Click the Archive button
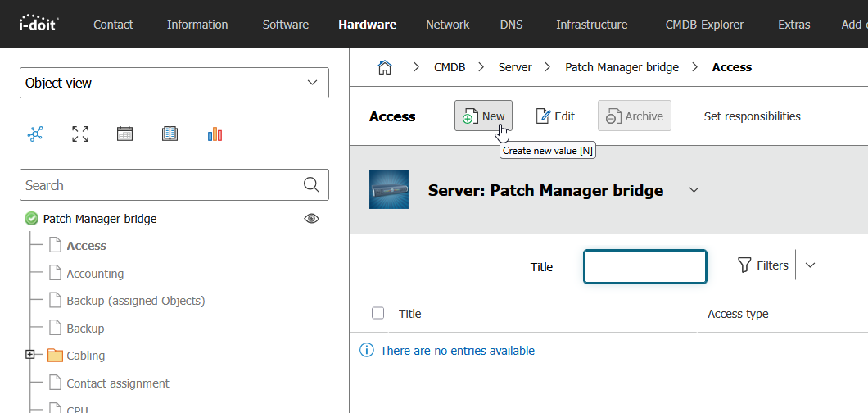 (635, 116)
